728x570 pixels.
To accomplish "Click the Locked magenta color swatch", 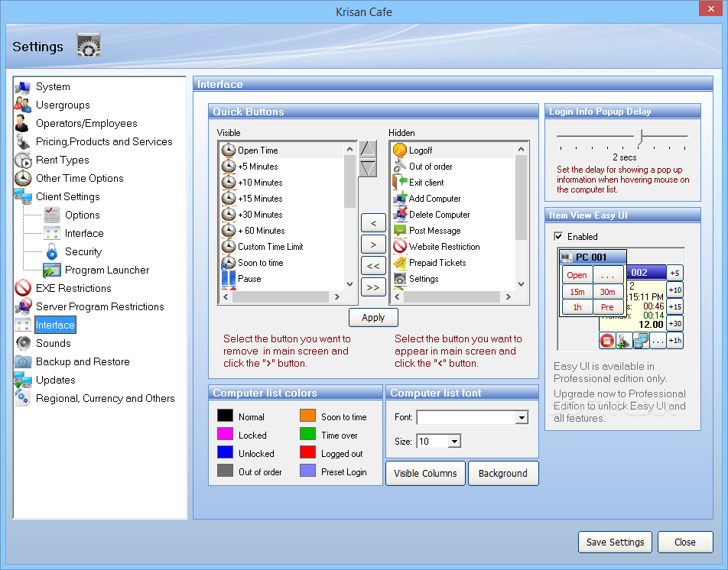I will [x=225, y=434].
